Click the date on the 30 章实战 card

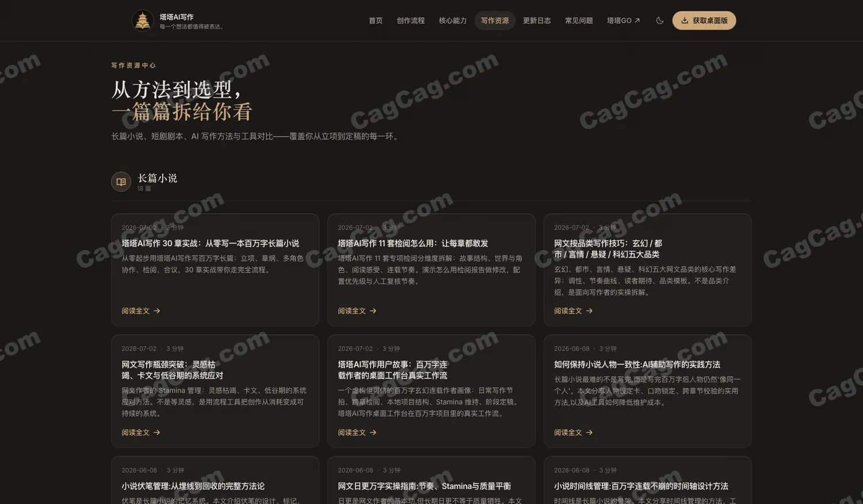point(139,228)
